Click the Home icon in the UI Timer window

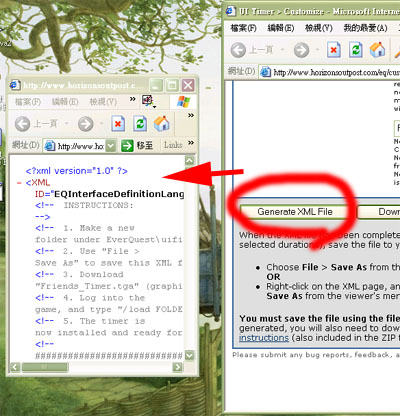[x=378, y=50]
